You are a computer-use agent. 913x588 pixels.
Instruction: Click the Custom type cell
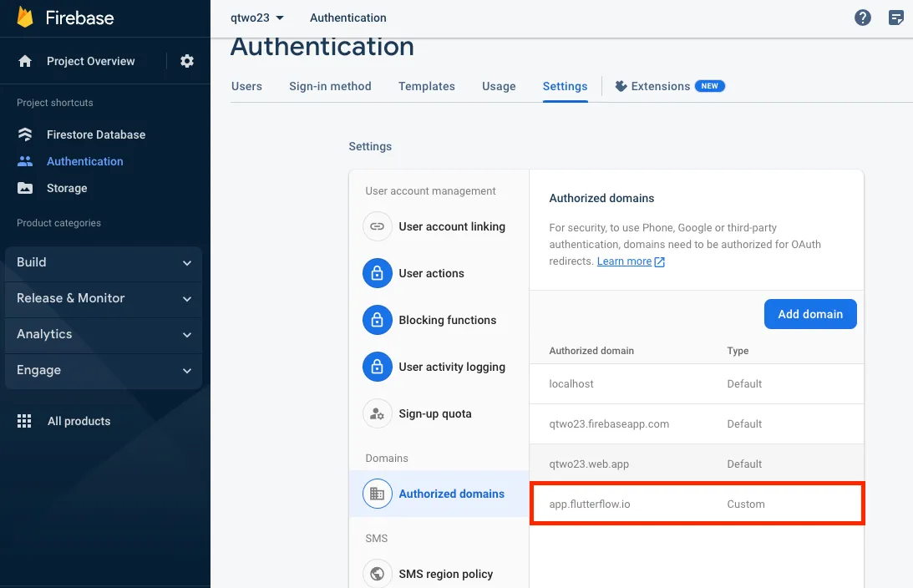[x=745, y=504]
